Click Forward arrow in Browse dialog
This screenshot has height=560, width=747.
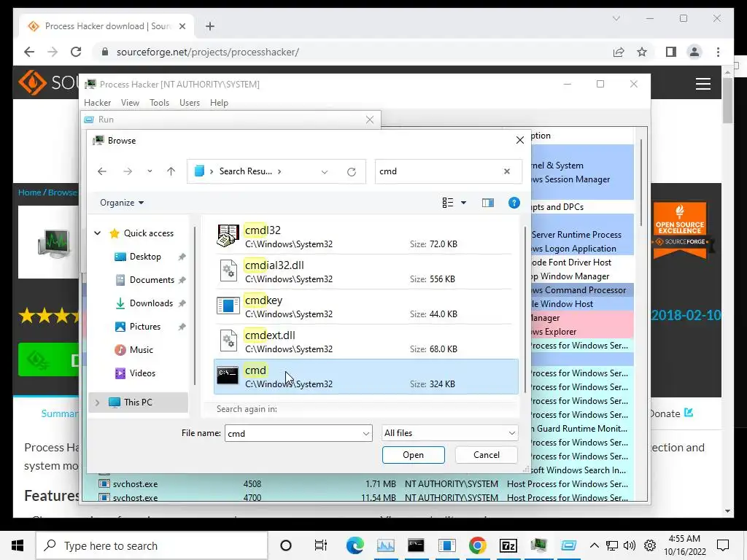[127, 171]
